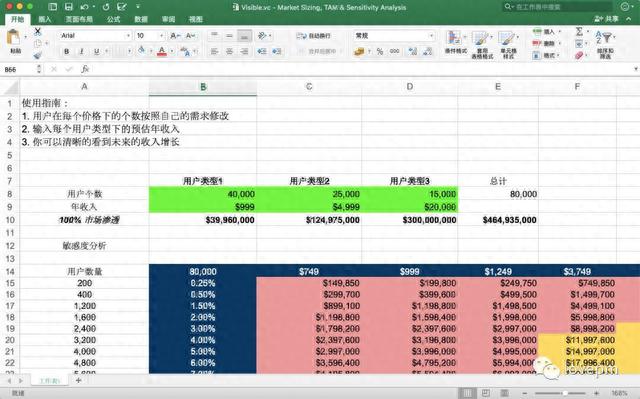The height and width of the screenshot is (399, 640).
Task: Click the Save icon in title bar
Action: tap(68, 7)
